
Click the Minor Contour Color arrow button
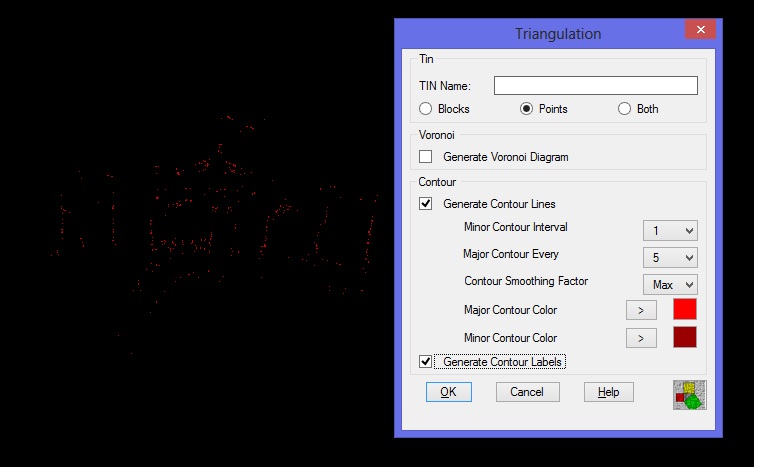pyautogui.click(x=641, y=338)
